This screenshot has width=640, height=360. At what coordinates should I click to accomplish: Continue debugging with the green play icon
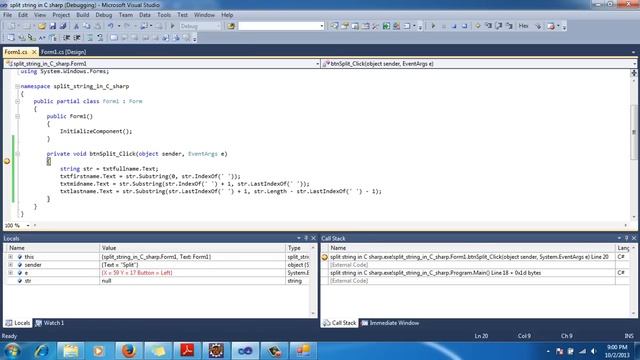tap(433, 26)
